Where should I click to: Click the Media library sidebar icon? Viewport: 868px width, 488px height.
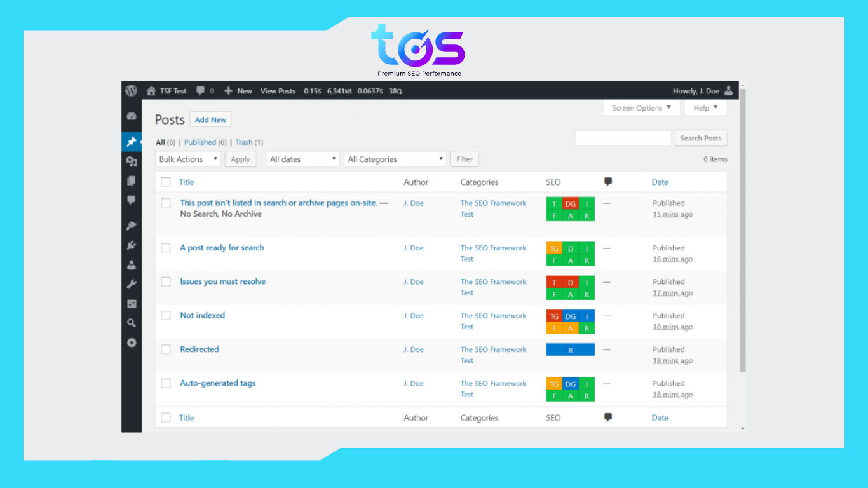[132, 161]
